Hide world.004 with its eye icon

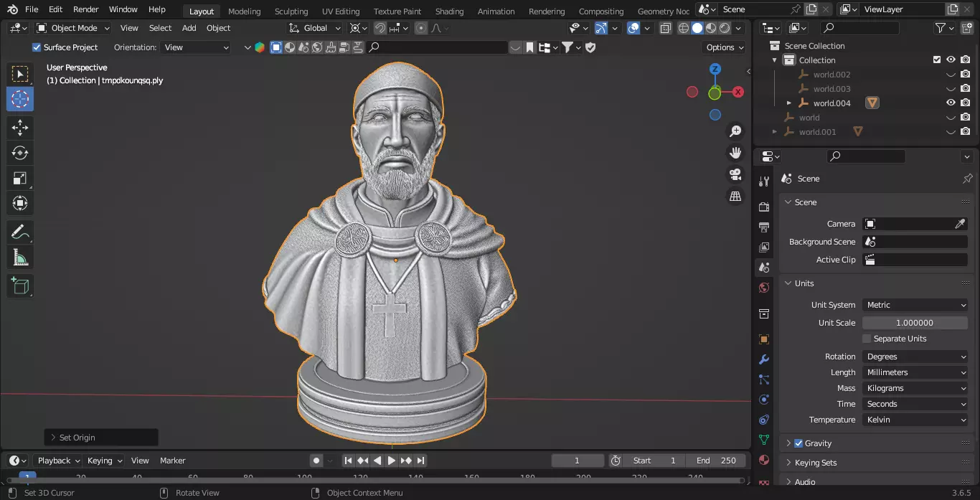click(x=951, y=103)
